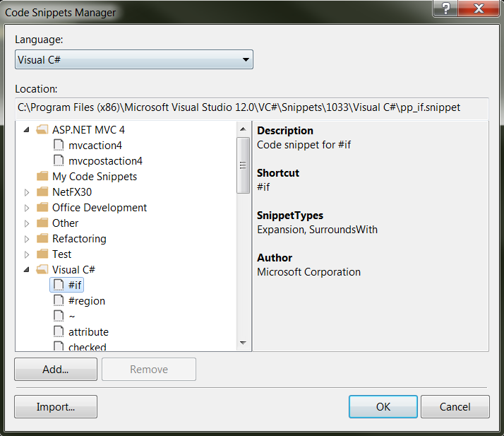The width and height of the screenshot is (504, 436).
Task: Expand the Test folder
Action: point(27,254)
